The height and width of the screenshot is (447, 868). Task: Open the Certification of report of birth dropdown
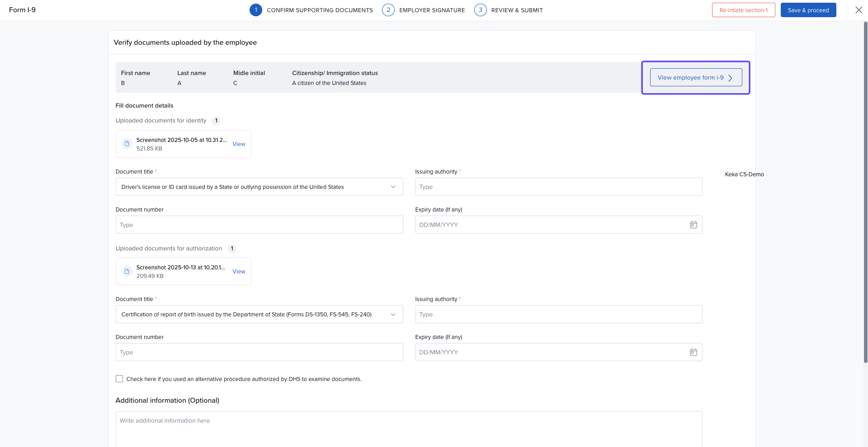393,315
